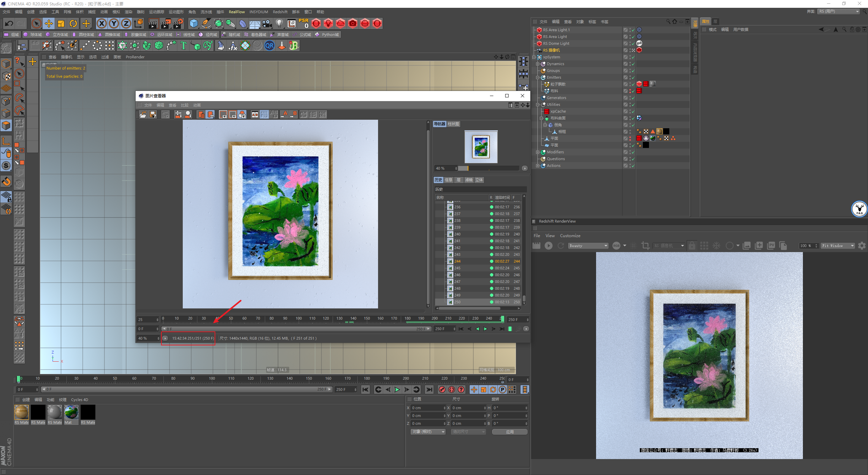Toggle visibility dots for Generators
The height and width of the screenshot is (475, 868).
[630, 98]
